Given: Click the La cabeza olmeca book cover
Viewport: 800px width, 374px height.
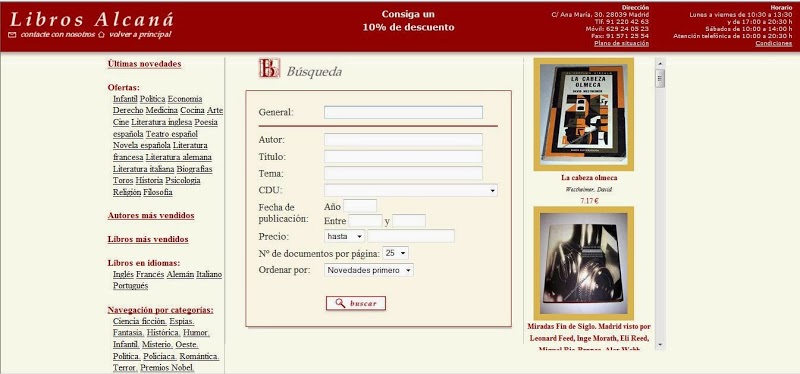Looking at the screenshot, I should [x=583, y=114].
